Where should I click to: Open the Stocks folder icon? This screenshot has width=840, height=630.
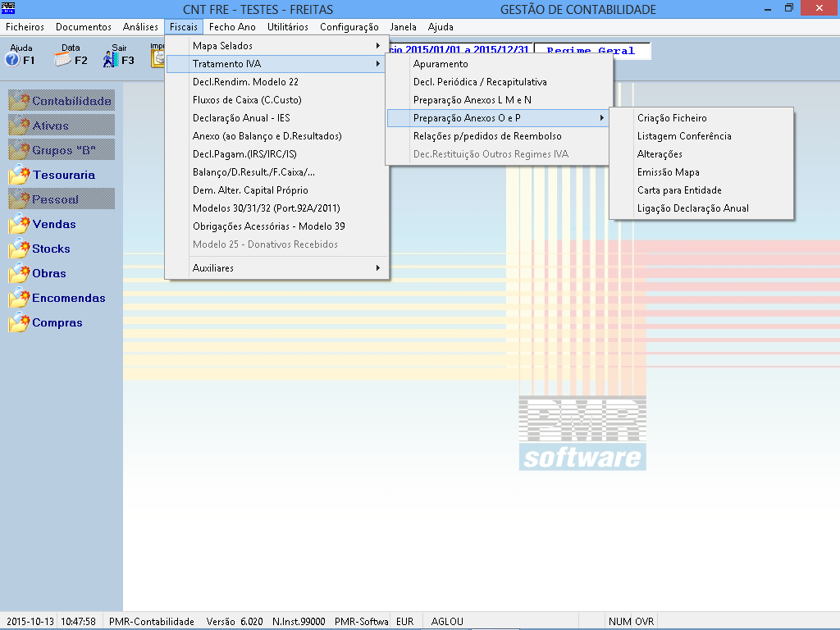pos(20,249)
